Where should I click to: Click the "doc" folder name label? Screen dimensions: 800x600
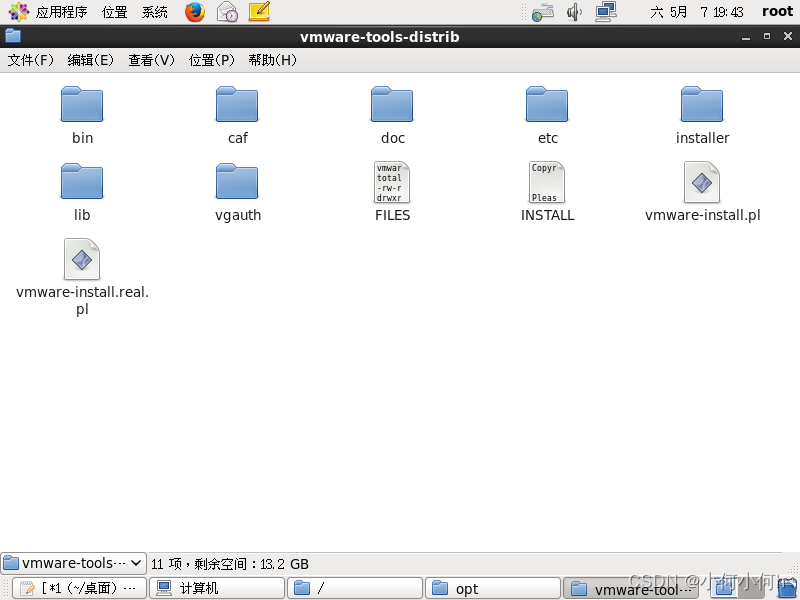click(x=393, y=138)
